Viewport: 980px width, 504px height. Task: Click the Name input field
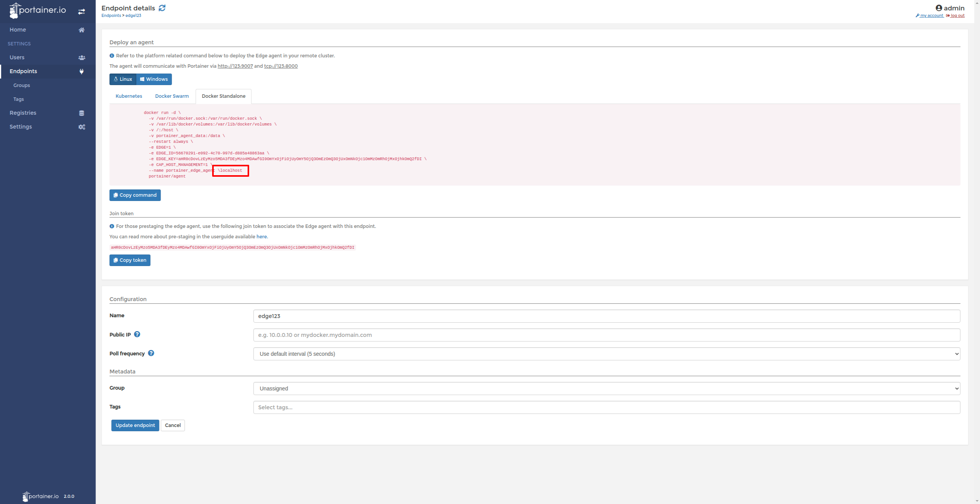point(606,316)
